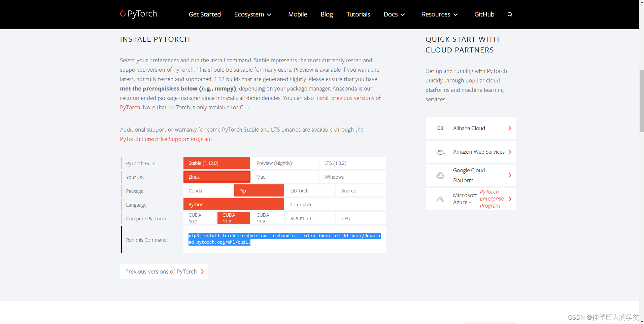Click the 'PyTorch Build' label
The image size is (644, 324).
point(141,164)
